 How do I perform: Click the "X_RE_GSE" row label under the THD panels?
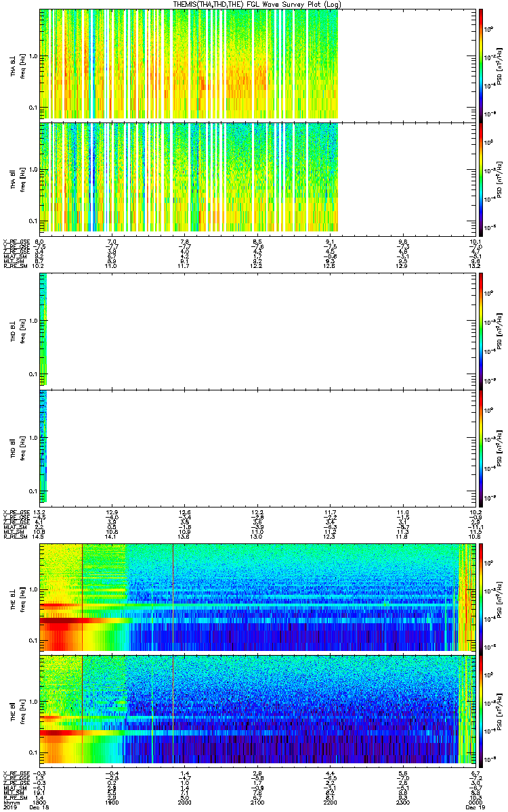point(17,512)
